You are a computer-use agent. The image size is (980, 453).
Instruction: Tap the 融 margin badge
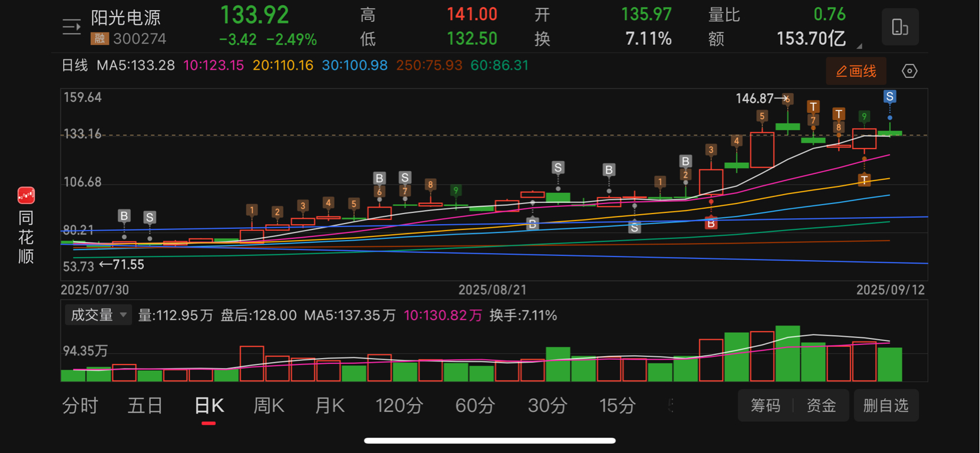pos(99,39)
